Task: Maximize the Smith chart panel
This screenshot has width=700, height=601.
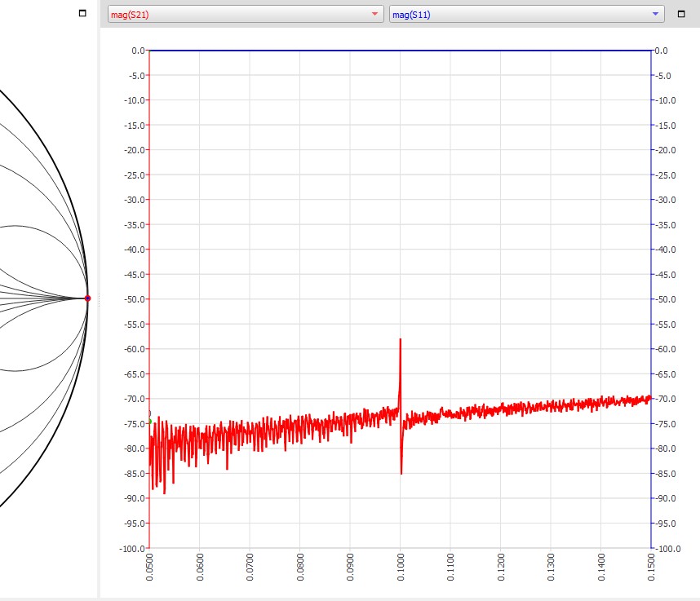Action: 82,13
